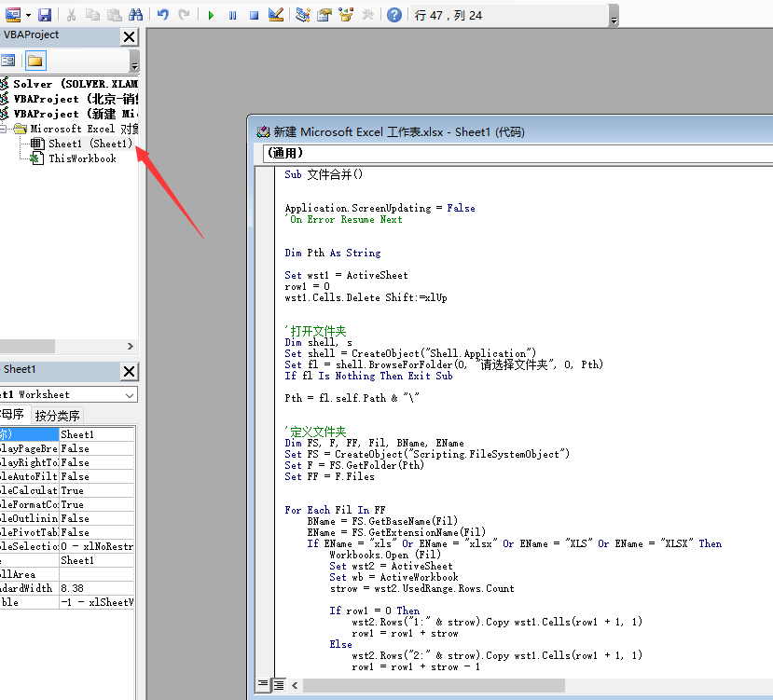The height and width of the screenshot is (700, 773).
Task: Switch to Procedure View button
Action: pyautogui.click(x=263, y=684)
